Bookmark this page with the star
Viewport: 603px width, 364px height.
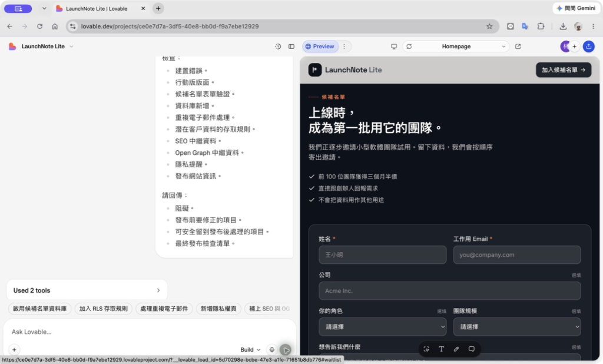click(x=489, y=26)
